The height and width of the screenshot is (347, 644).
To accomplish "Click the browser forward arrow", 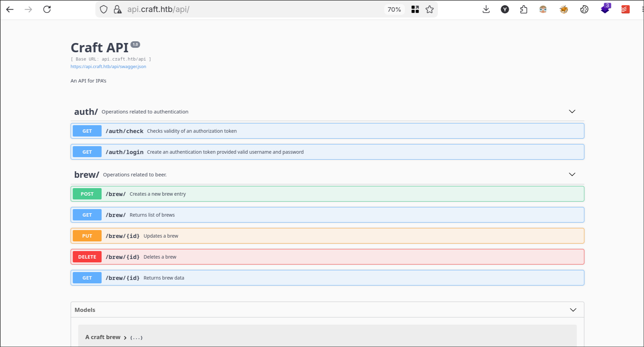I will click(28, 9).
